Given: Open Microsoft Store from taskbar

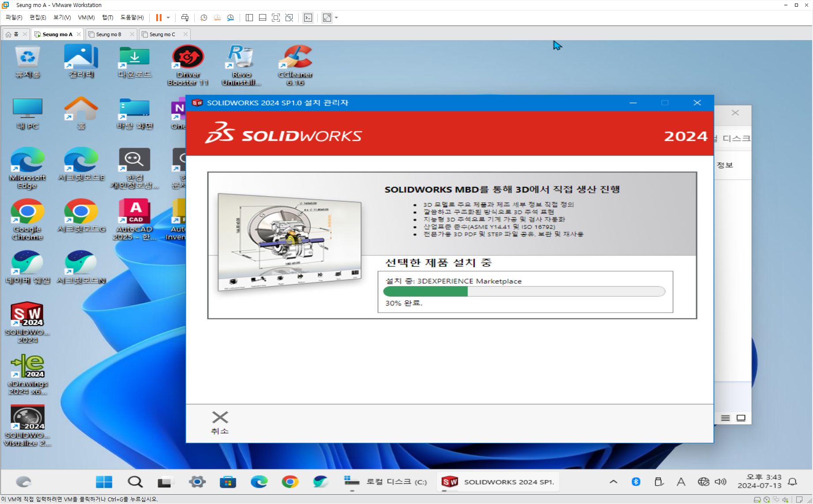Looking at the screenshot, I should (228, 482).
